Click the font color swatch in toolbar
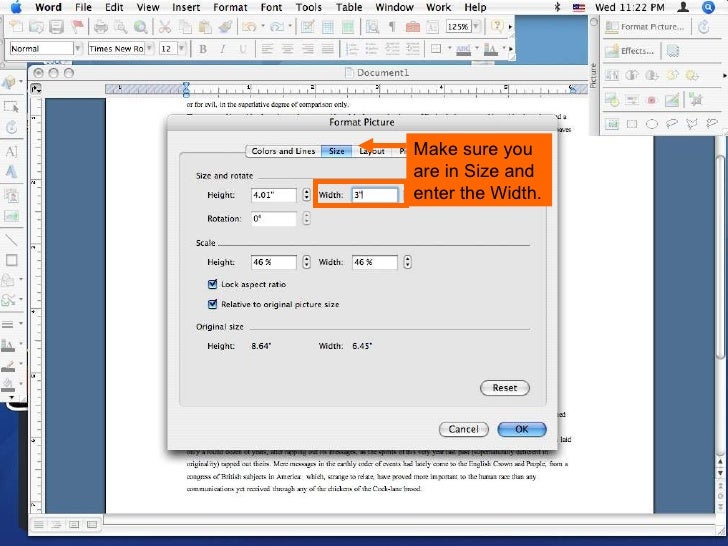The height and width of the screenshot is (546, 728). 490,49
